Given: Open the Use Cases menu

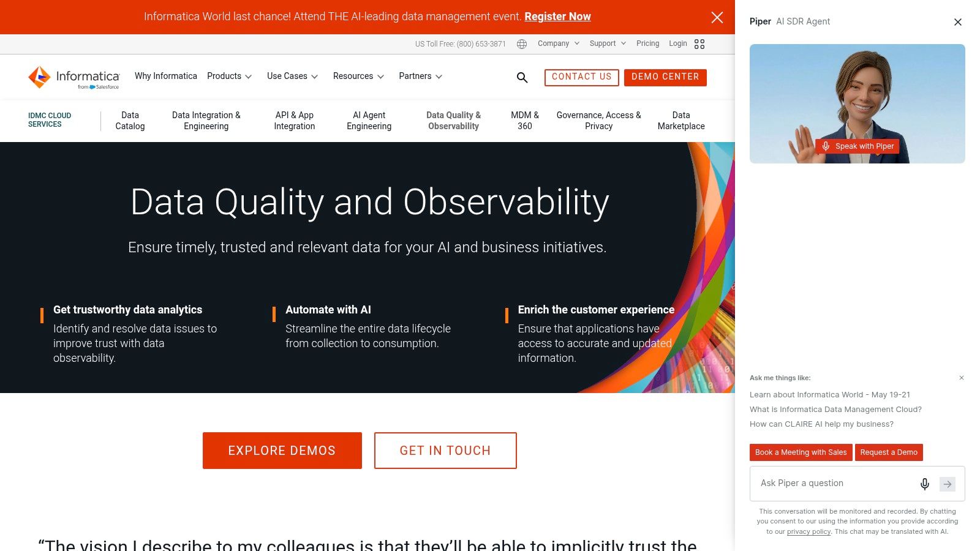Looking at the screenshot, I should coord(292,77).
